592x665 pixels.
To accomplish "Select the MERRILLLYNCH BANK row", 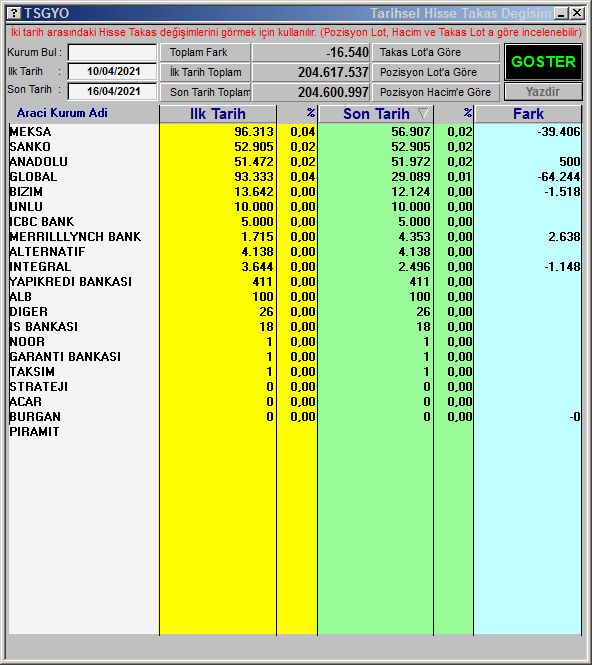I will point(295,237).
